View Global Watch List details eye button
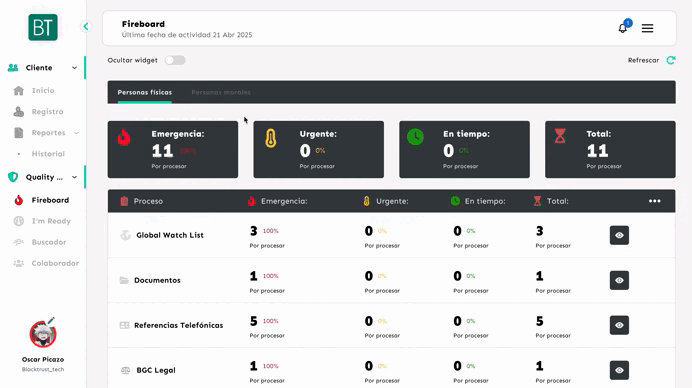 [x=619, y=235]
